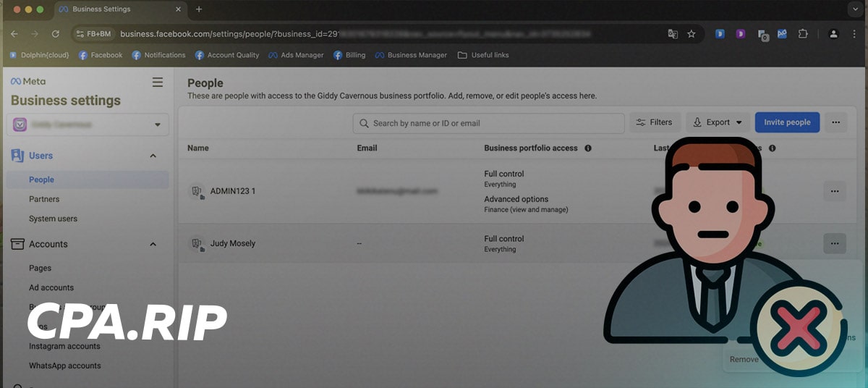Click the blue Dolphin extension icon

pyautogui.click(x=720, y=34)
